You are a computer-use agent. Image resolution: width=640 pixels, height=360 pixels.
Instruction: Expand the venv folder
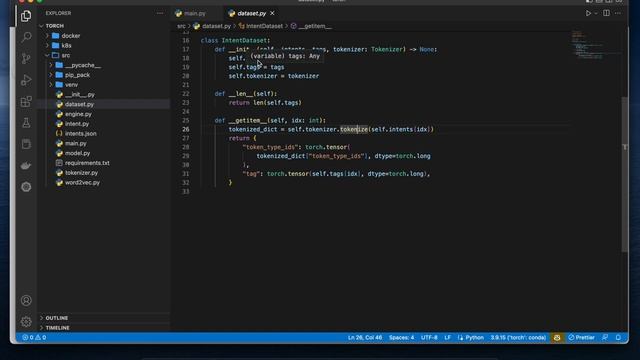pos(71,85)
